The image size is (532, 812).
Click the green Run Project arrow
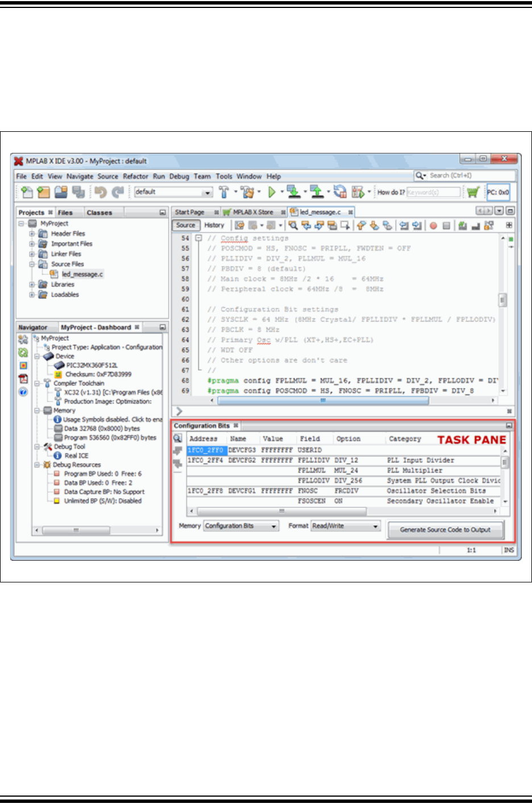[x=272, y=192]
